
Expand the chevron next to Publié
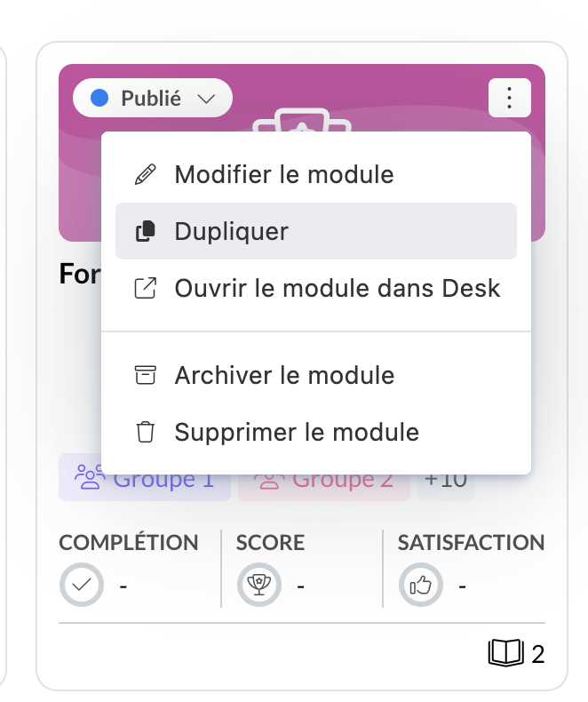point(206,99)
